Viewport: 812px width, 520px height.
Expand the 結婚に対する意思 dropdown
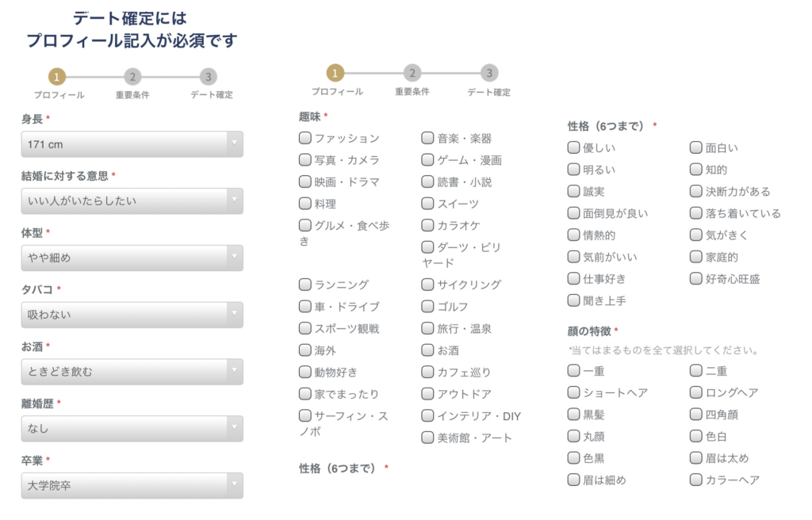tap(132, 201)
